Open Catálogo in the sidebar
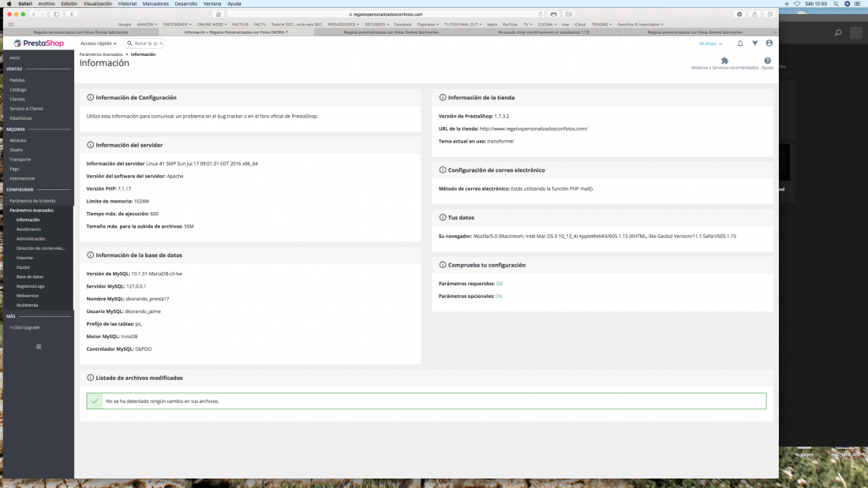 [17, 90]
